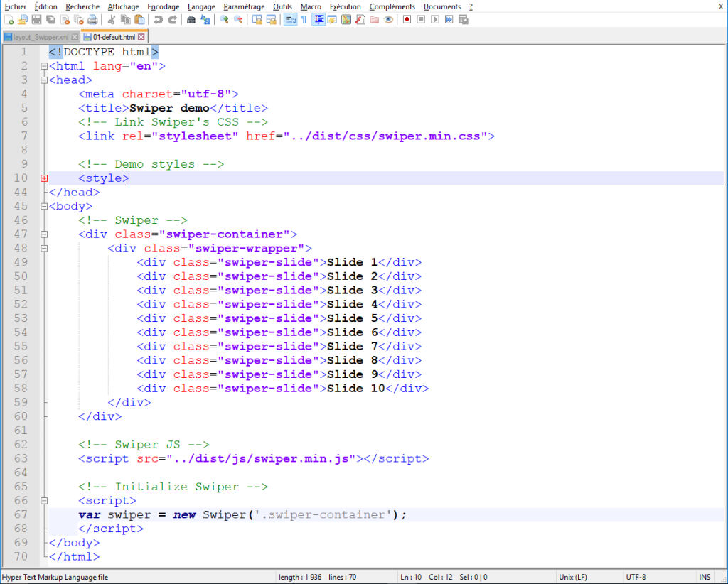Click the swiper.min.css href value
This screenshot has height=584, width=728.
pyautogui.click(x=389, y=136)
